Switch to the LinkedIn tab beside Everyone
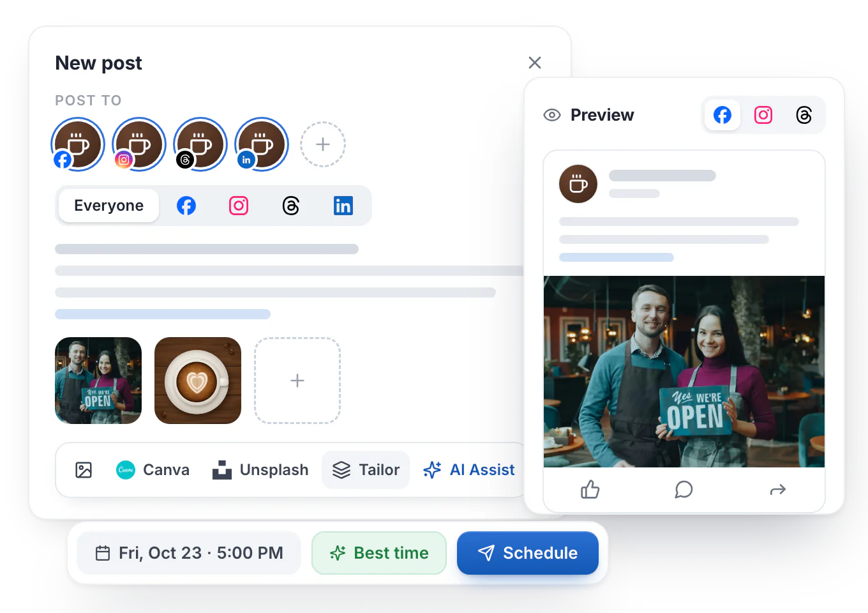Image resolution: width=868 pixels, height=613 pixels. [x=343, y=206]
